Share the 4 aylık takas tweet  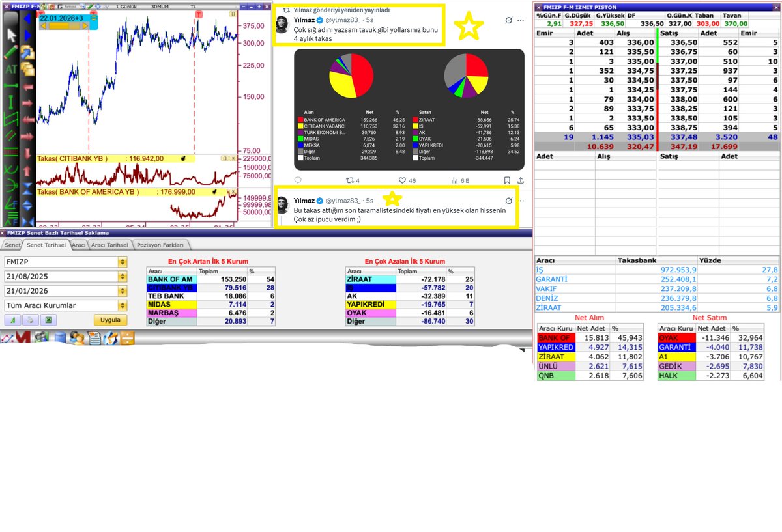coord(521,180)
